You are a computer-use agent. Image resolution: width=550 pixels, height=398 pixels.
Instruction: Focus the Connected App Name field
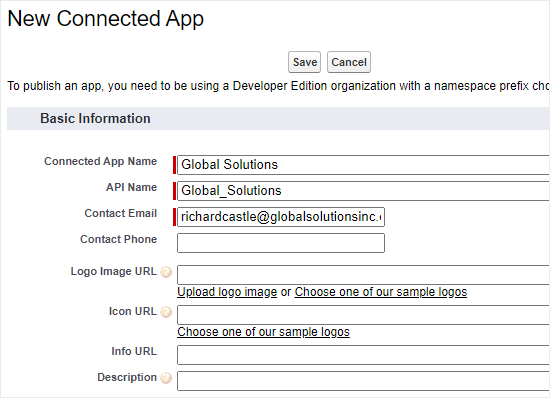click(363, 165)
